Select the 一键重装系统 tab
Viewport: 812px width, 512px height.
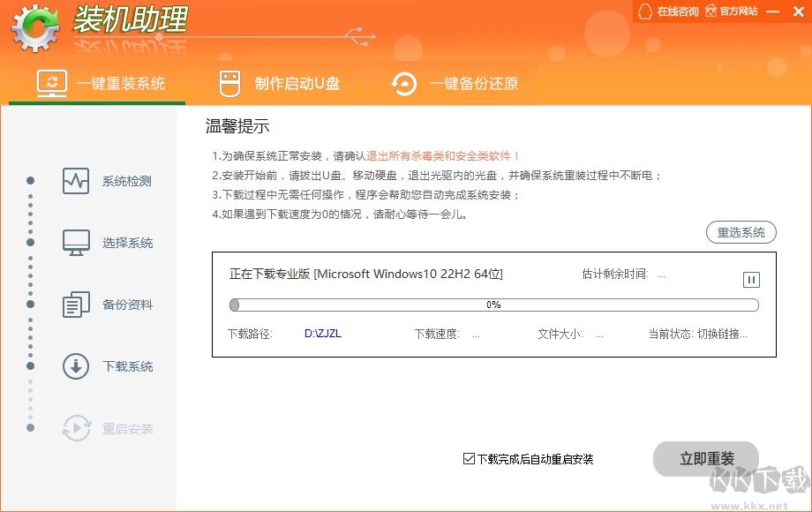95,82
